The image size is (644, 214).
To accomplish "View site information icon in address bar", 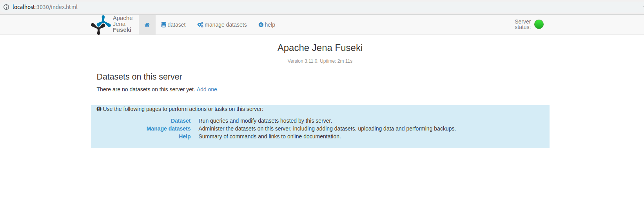I will click(x=6, y=7).
